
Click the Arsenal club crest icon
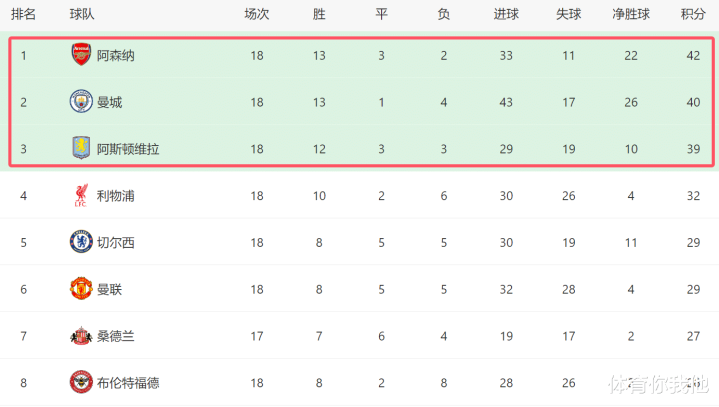coord(81,55)
